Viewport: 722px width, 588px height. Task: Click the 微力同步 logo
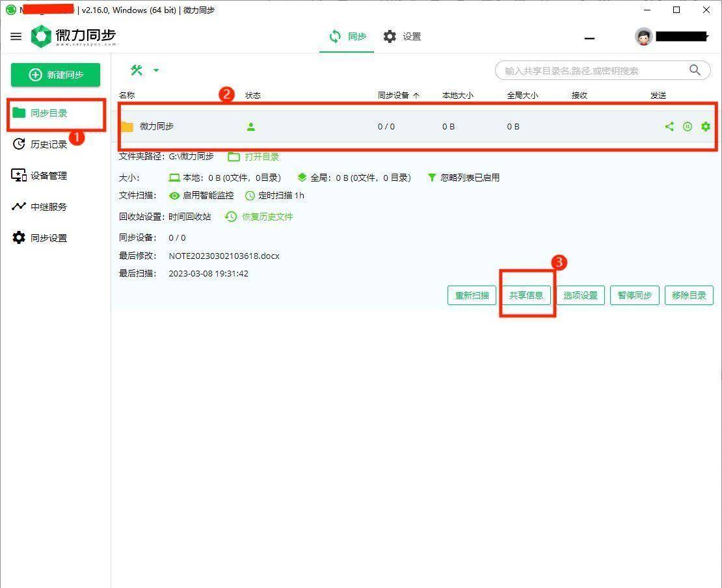pyautogui.click(x=74, y=36)
